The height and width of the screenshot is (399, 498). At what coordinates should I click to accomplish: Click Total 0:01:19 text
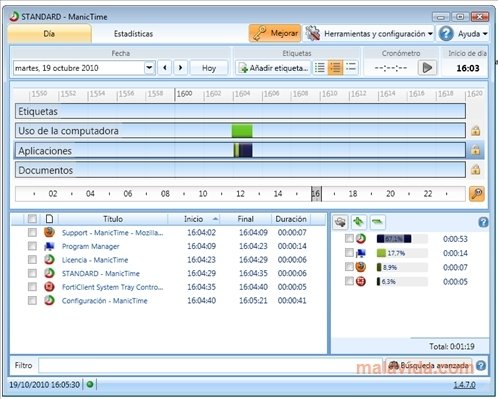452,347
